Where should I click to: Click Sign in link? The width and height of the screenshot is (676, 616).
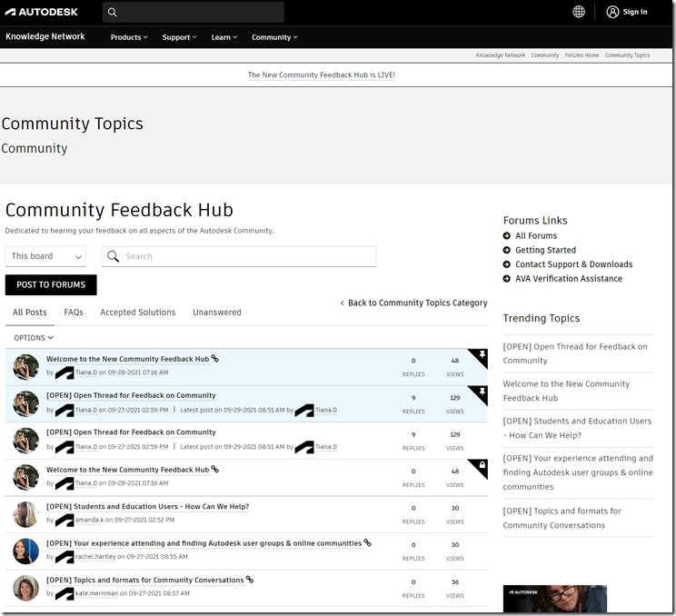pos(635,12)
